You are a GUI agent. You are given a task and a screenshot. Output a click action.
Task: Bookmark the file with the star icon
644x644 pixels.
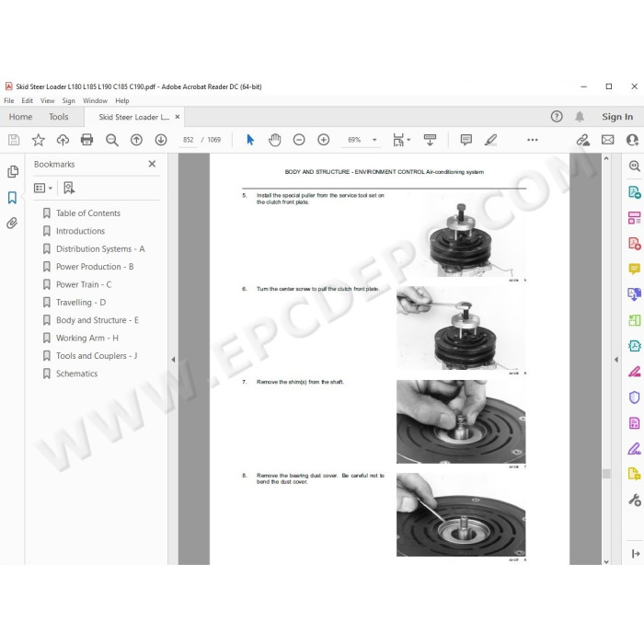pos(39,140)
